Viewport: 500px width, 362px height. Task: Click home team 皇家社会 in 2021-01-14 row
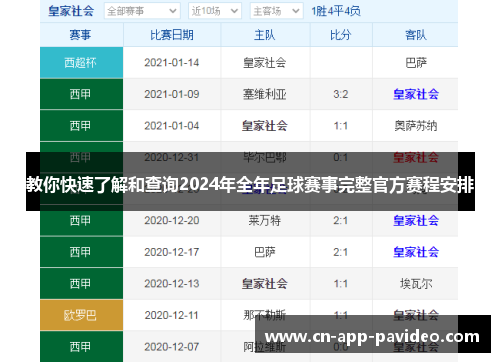tap(265, 63)
